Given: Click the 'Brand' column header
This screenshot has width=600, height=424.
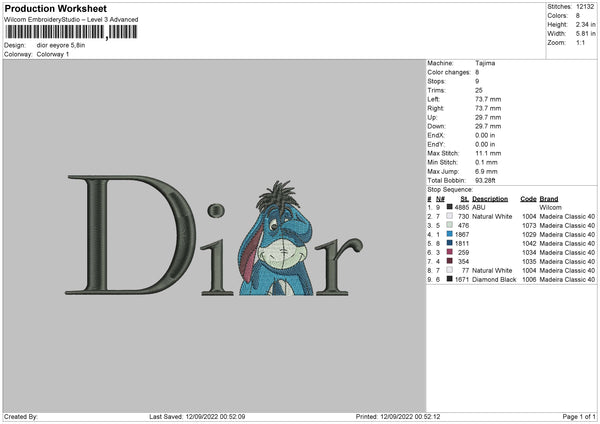Looking at the screenshot, I should [549, 199].
